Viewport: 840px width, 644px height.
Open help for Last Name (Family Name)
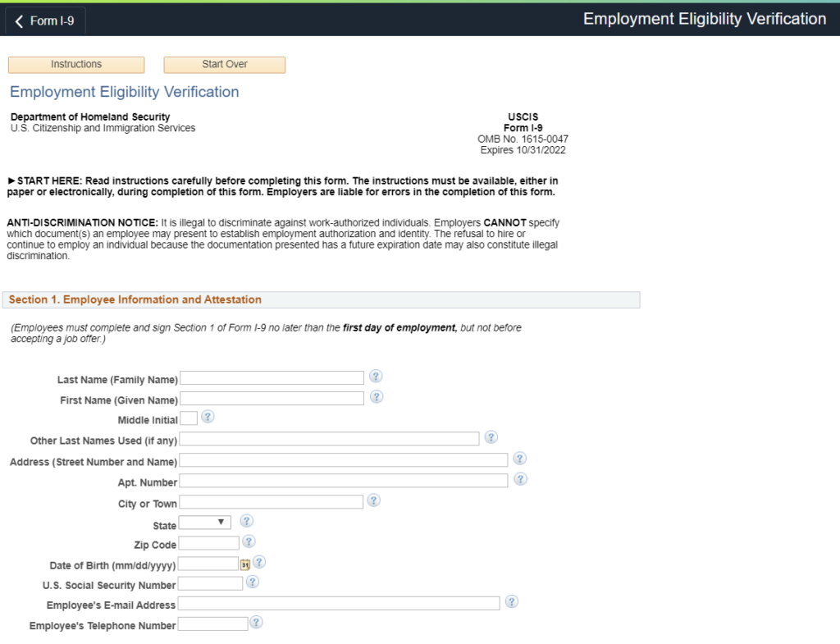point(376,377)
